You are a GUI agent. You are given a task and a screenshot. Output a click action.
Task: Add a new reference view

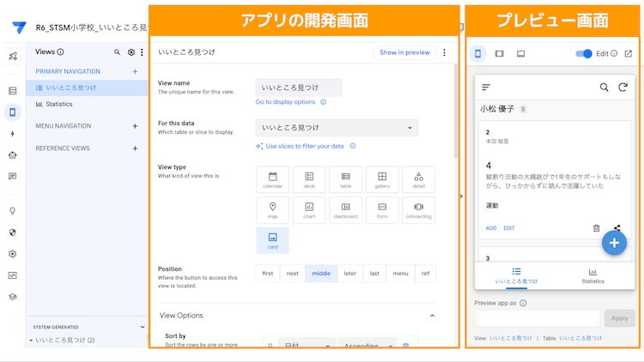point(135,148)
